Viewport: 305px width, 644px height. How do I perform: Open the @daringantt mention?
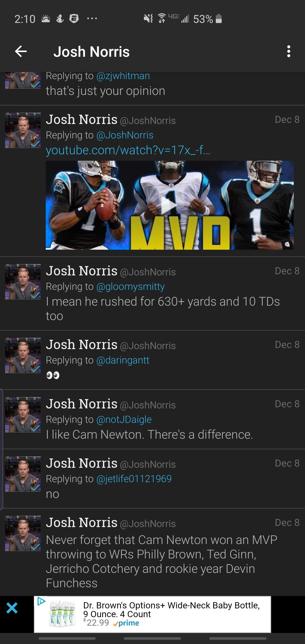[123, 360]
